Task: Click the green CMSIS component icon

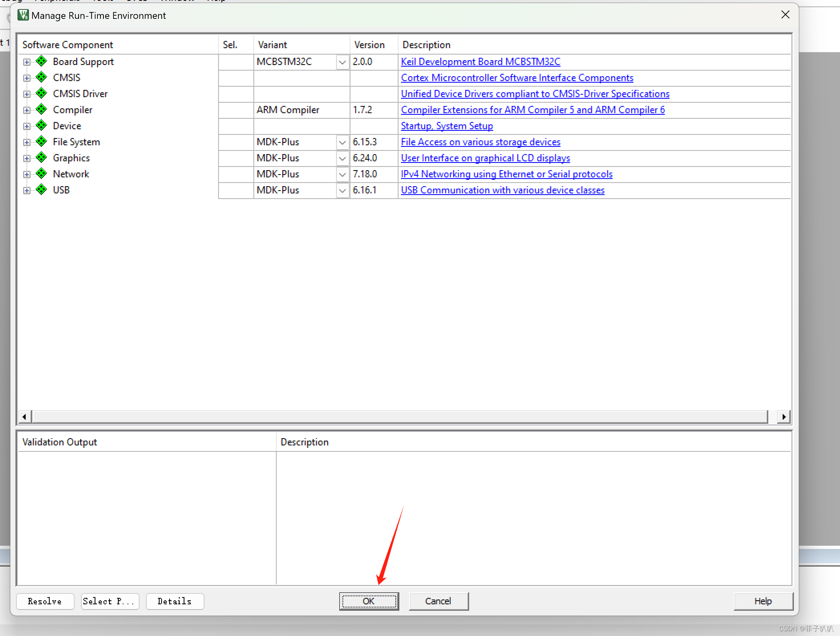Action: [x=41, y=77]
